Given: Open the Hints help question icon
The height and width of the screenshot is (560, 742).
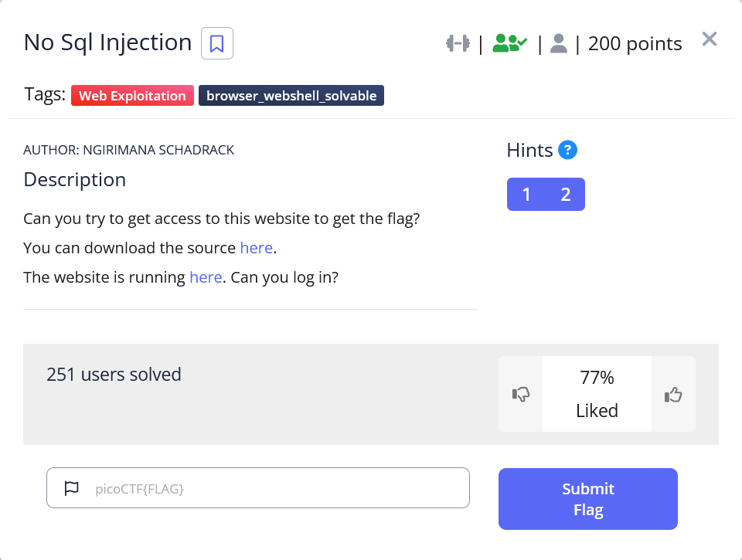Looking at the screenshot, I should click(567, 150).
